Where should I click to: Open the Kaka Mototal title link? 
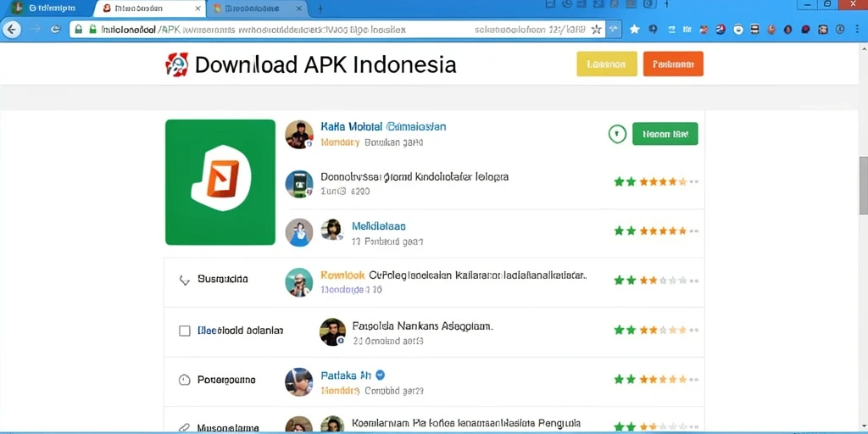tap(383, 127)
